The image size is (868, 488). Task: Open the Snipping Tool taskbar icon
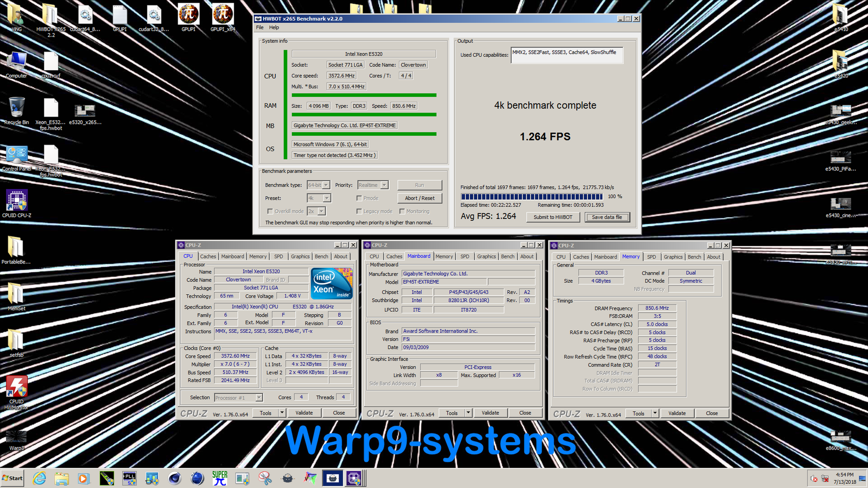pyautogui.click(x=265, y=478)
